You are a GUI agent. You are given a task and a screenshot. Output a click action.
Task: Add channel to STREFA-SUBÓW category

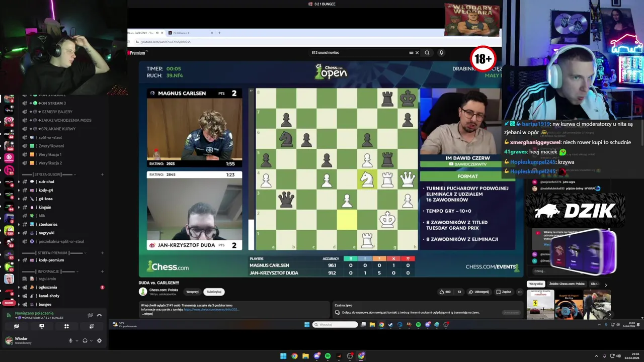[x=102, y=174]
